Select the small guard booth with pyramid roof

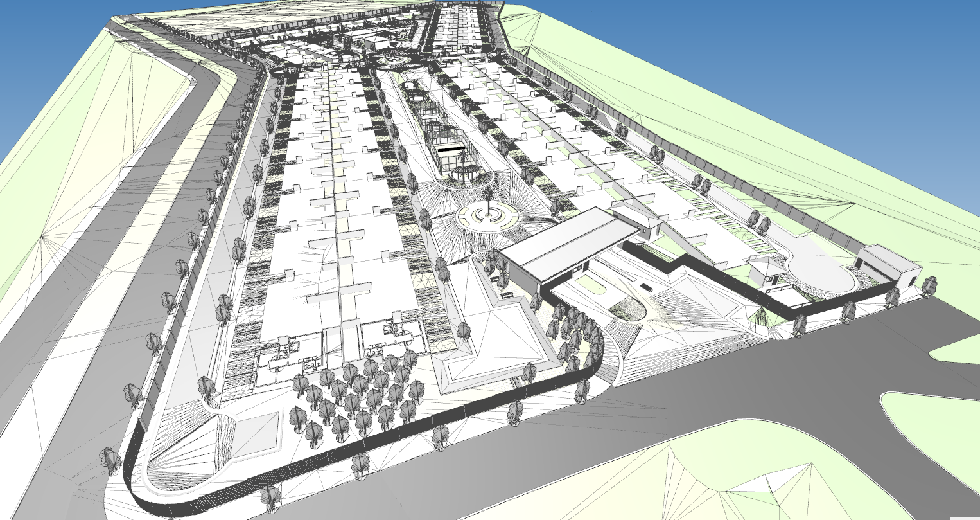click(x=767, y=271)
